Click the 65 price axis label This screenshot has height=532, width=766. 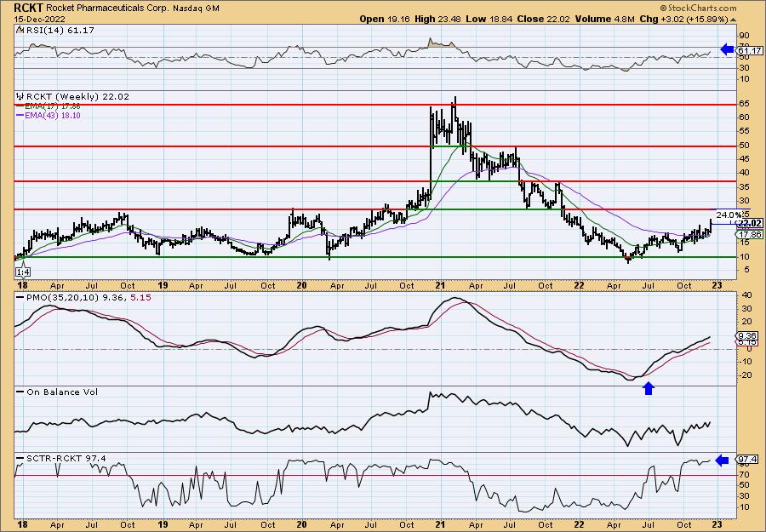point(744,105)
